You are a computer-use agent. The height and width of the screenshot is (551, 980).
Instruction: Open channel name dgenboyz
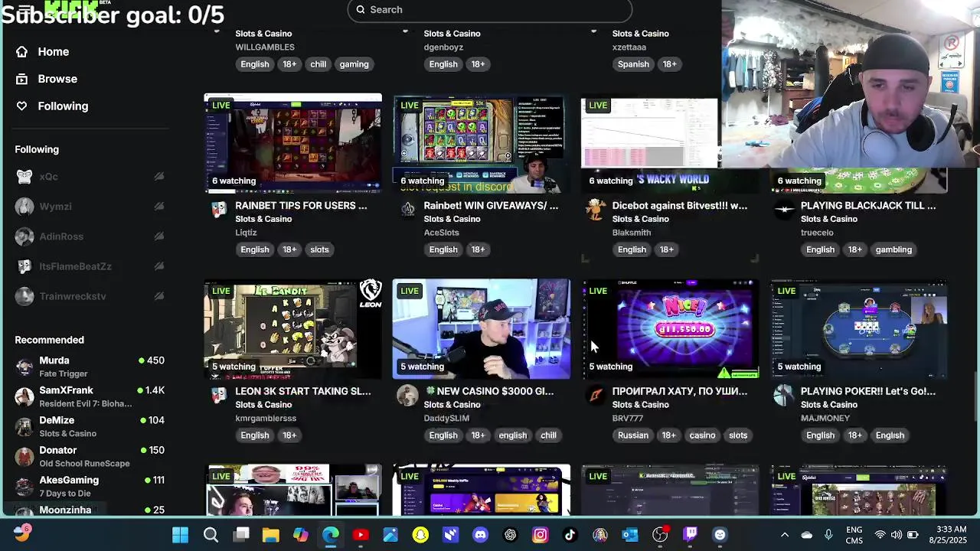click(x=443, y=47)
